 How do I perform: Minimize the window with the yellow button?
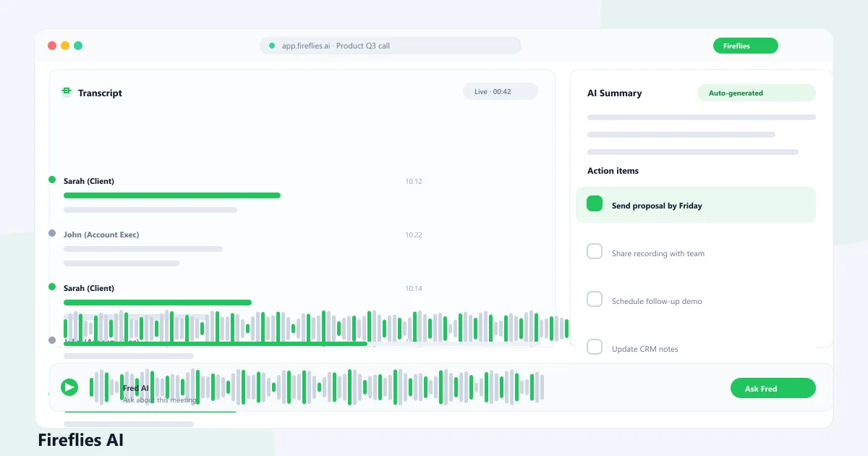click(65, 46)
